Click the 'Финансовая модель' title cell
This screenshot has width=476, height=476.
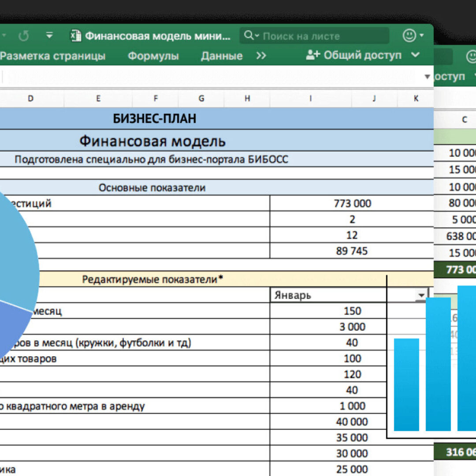click(152, 141)
